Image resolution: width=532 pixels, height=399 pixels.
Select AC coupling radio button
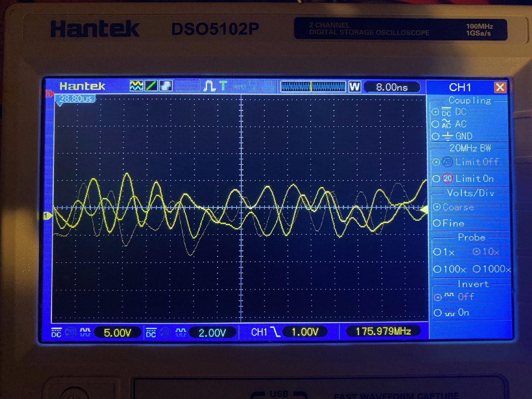436,124
